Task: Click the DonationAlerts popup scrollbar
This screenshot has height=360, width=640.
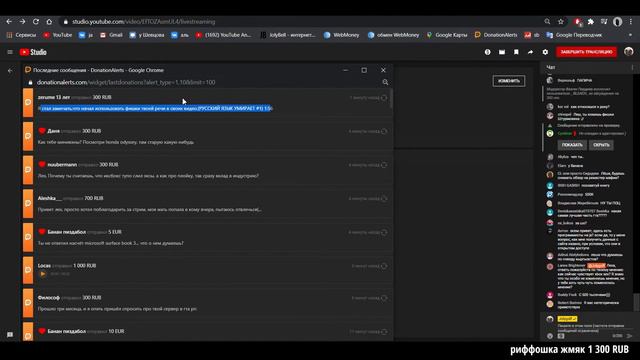Action: (x=391, y=99)
